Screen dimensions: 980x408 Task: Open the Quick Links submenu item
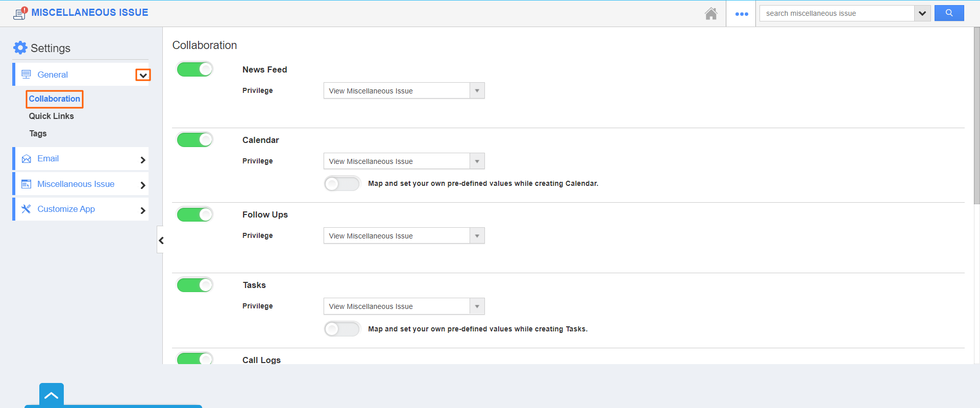(51, 116)
